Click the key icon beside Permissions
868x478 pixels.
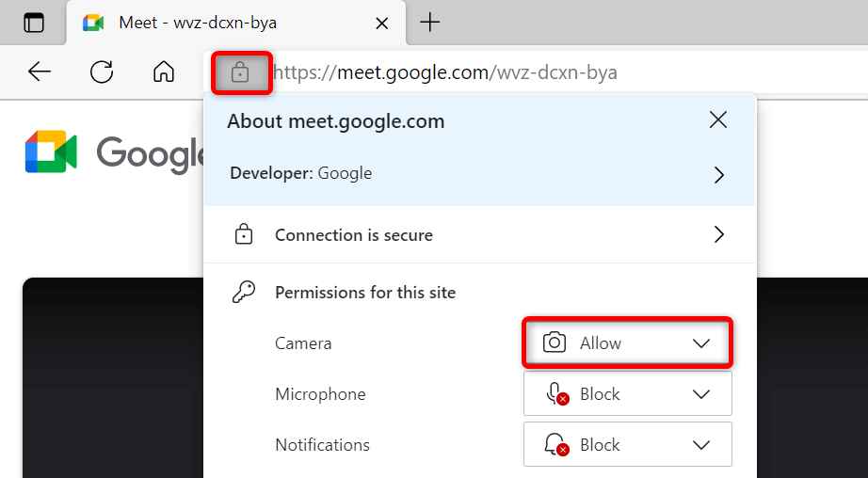(x=243, y=293)
